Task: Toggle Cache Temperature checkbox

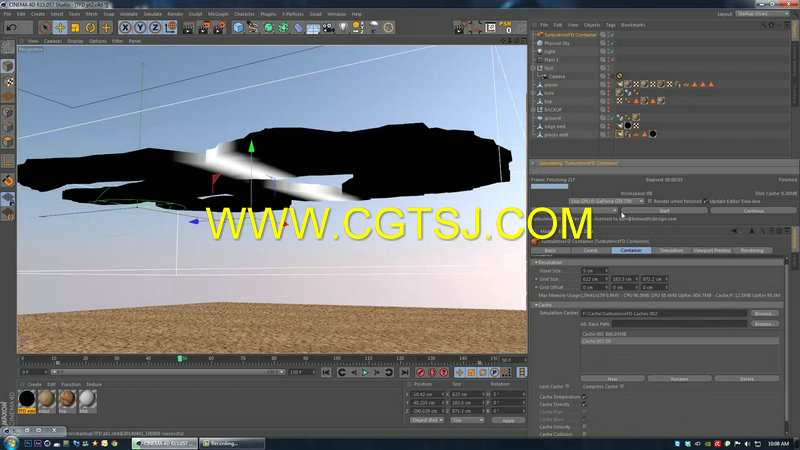Action: pos(584,396)
